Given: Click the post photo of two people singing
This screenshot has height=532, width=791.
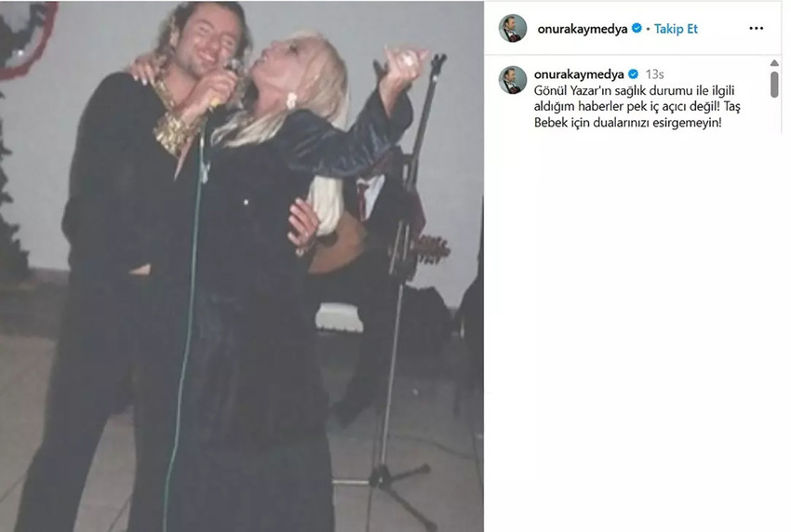Looking at the screenshot, I should (242, 267).
